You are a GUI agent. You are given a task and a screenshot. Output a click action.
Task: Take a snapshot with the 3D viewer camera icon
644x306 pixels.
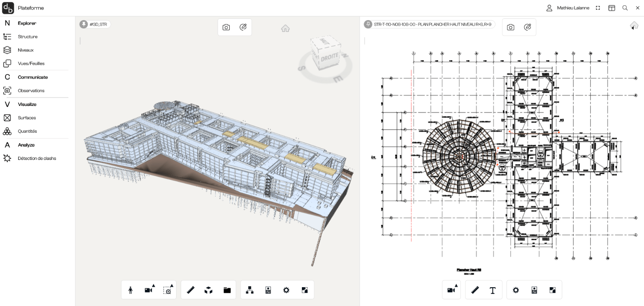pyautogui.click(x=226, y=27)
